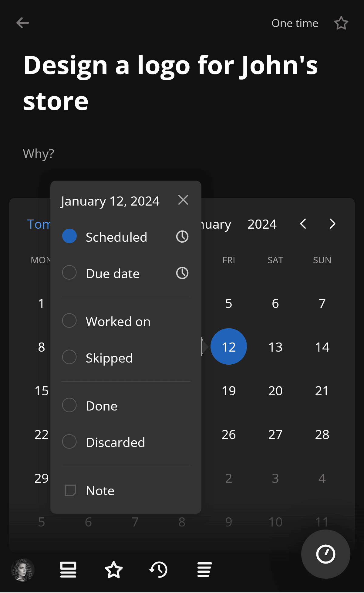Select the Skipped status option
Screen dimensions: 364x593
click(x=109, y=357)
